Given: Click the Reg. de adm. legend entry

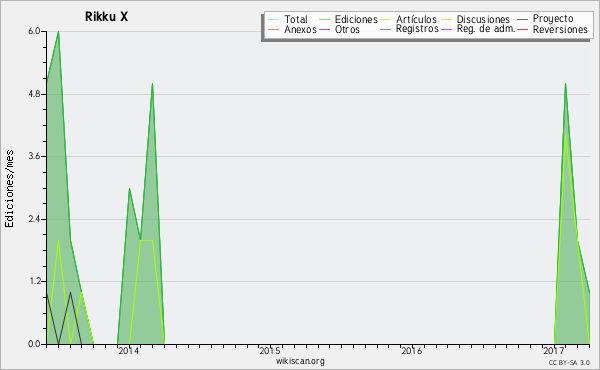Looking at the screenshot, I should coord(478,29).
